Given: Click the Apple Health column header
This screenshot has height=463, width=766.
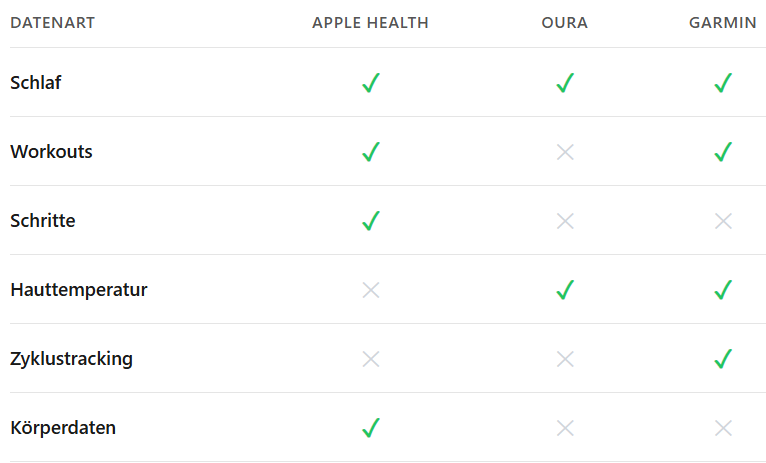Looking at the screenshot, I should pyautogui.click(x=370, y=23).
